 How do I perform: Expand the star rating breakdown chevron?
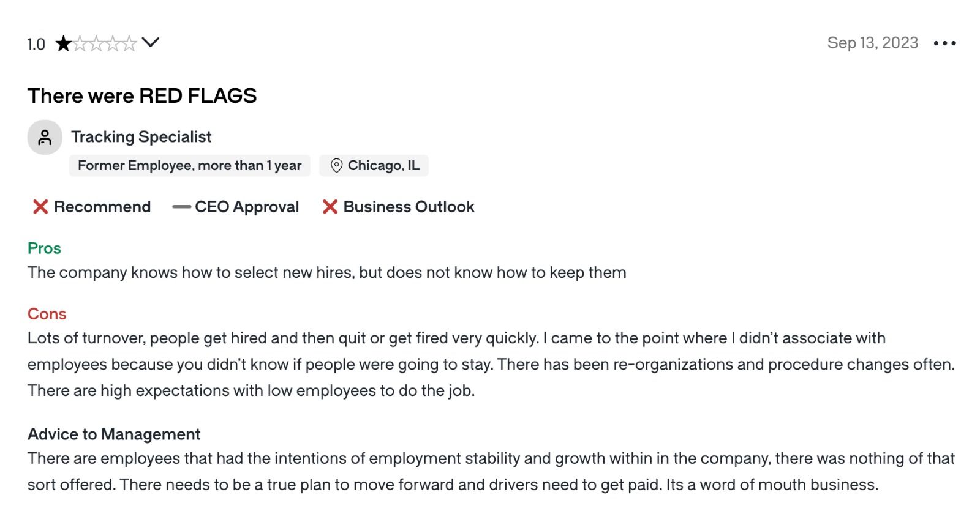pos(150,42)
